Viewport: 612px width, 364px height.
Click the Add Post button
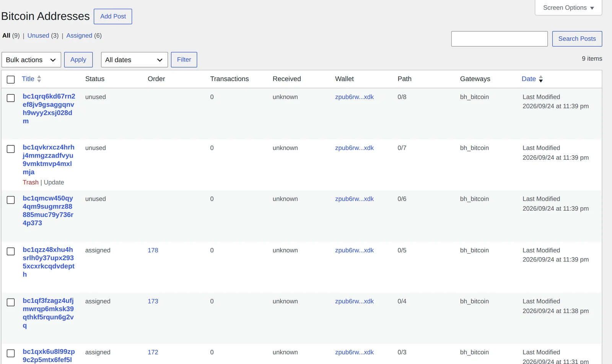[x=113, y=16]
